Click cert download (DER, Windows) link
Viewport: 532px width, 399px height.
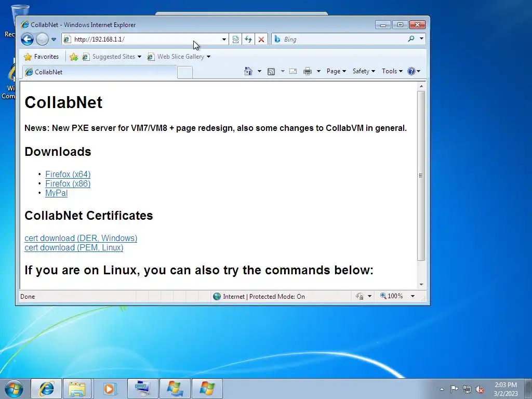coord(81,238)
